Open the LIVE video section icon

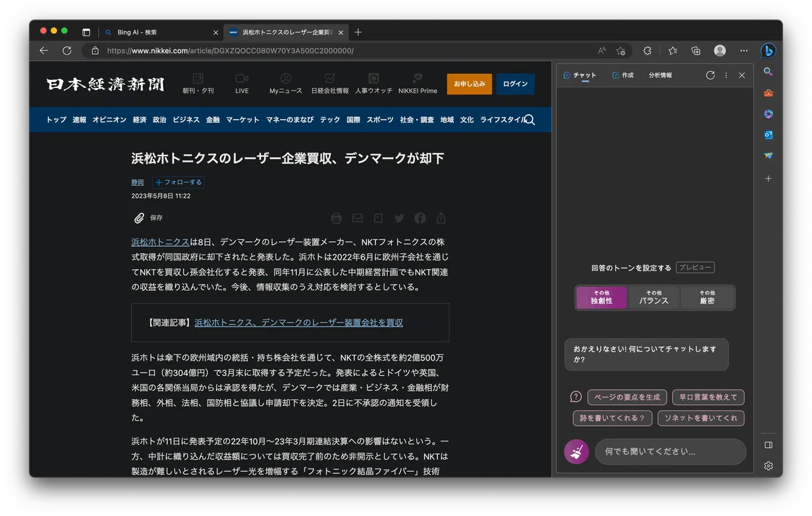(242, 83)
